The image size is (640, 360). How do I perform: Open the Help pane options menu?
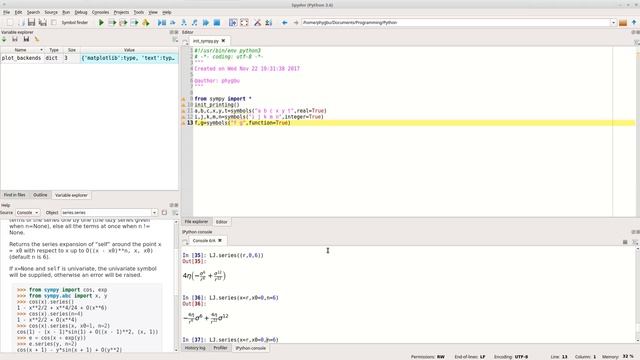pos(175,213)
